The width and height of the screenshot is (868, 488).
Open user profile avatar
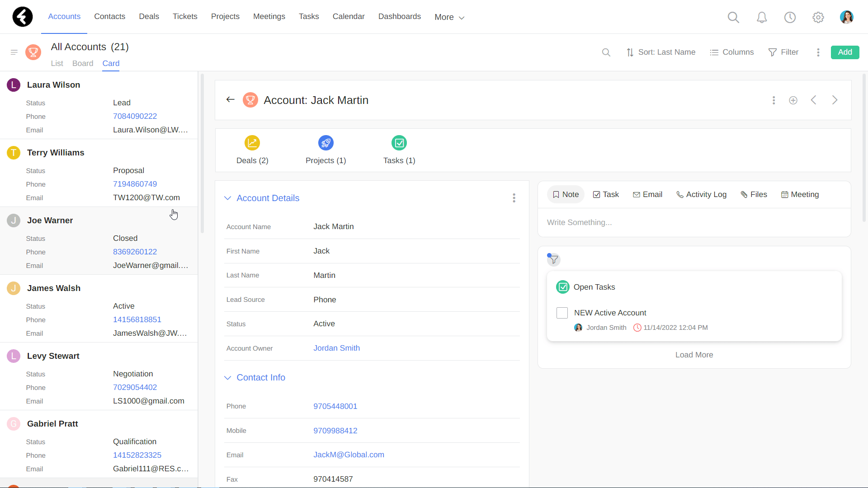847,17
